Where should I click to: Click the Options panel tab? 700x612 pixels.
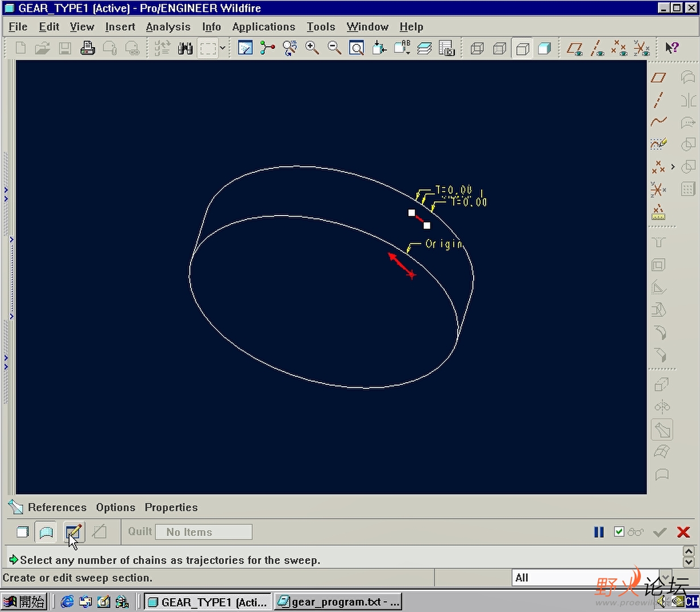(x=115, y=507)
